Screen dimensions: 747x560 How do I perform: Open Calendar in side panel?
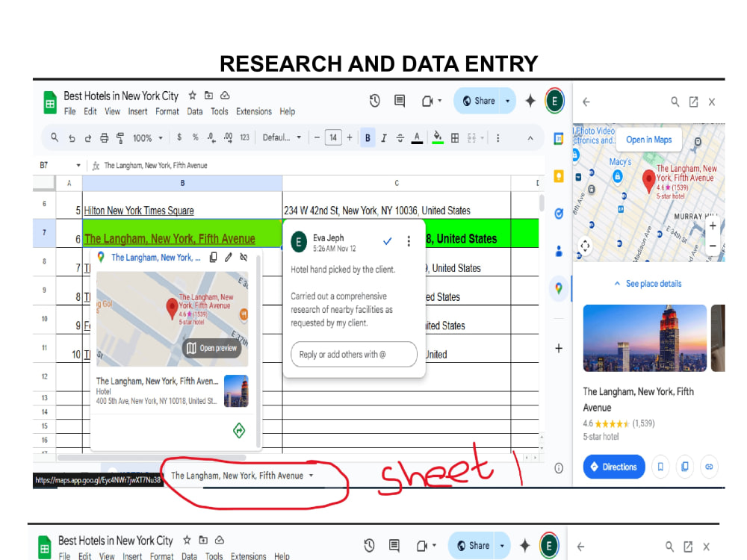click(558, 139)
